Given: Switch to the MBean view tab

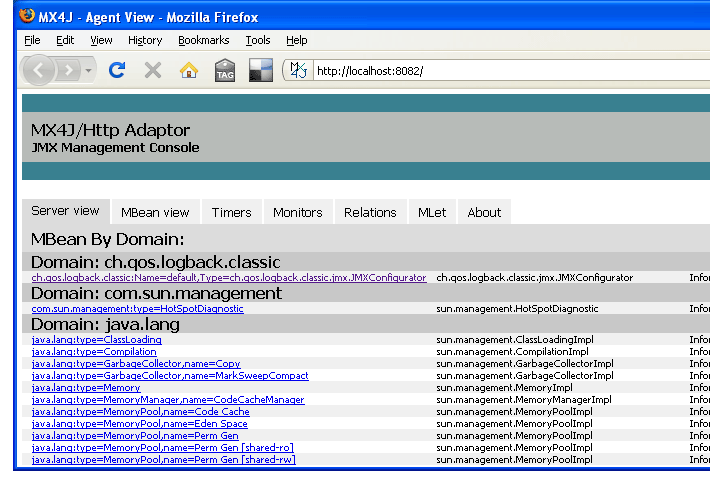Looking at the screenshot, I should click(x=155, y=212).
